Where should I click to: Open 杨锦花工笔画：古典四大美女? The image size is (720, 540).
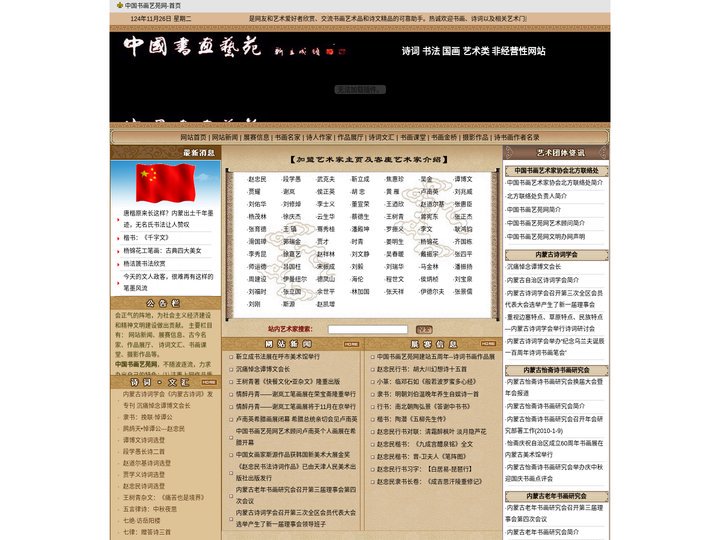162,251
